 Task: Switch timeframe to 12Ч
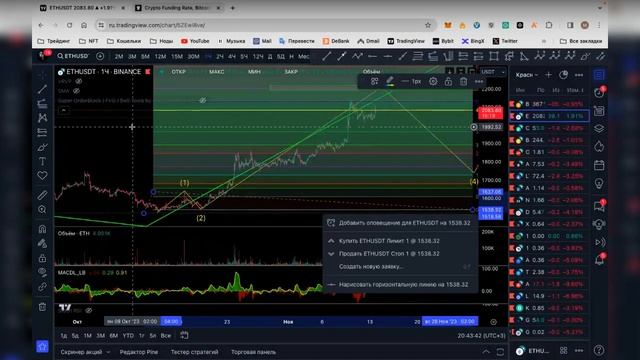(x=258, y=56)
